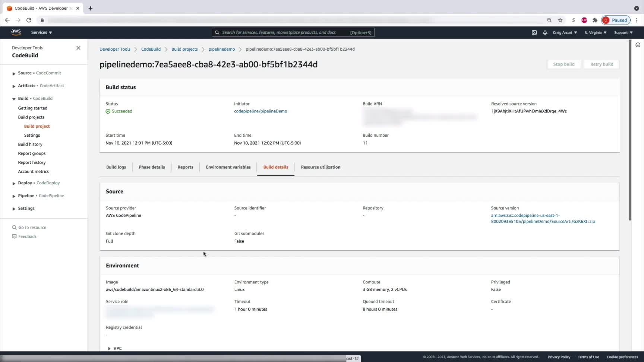Image resolution: width=644 pixels, height=362 pixels.
Task: Open the info panel icon at right edge
Action: [x=638, y=45]
